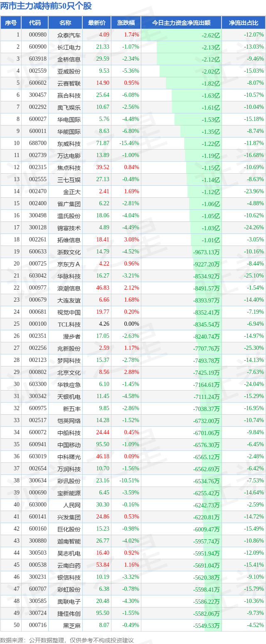This screenshot has width=266, height=644.
Task: Select stock name 银信科技
Action: [x=69, y=577]
